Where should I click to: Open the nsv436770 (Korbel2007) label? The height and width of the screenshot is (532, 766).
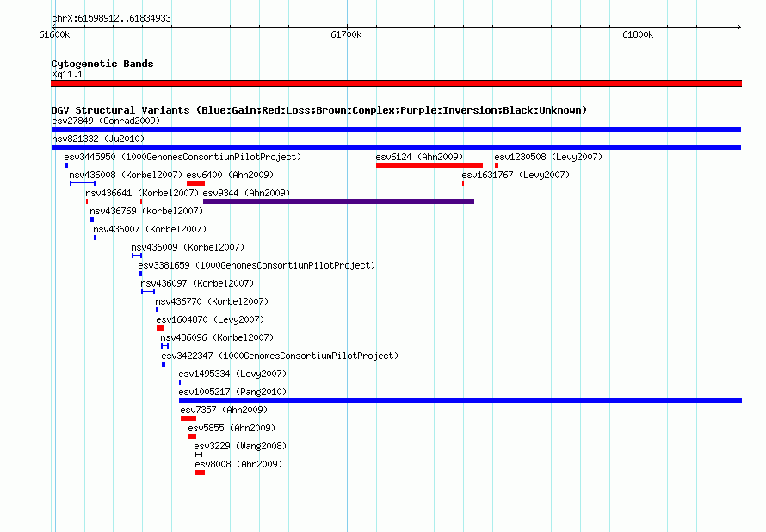pos(212,301)
